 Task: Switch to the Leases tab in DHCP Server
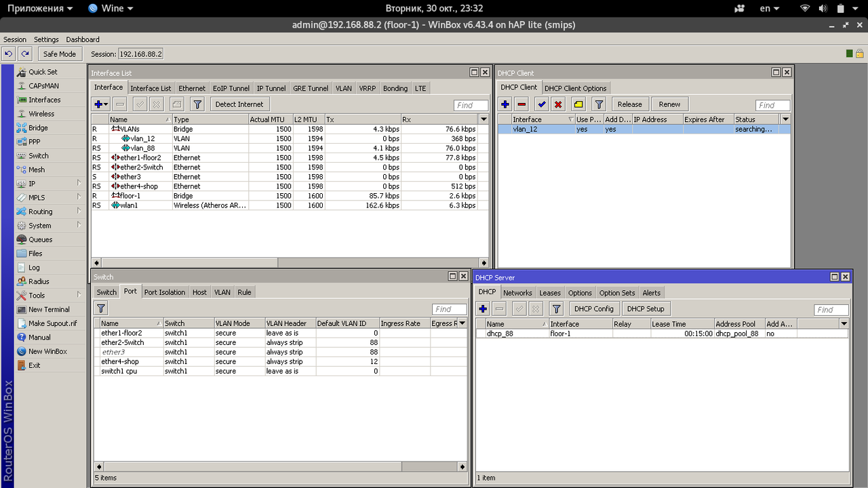pyautogui.click(x=550, y=293)
